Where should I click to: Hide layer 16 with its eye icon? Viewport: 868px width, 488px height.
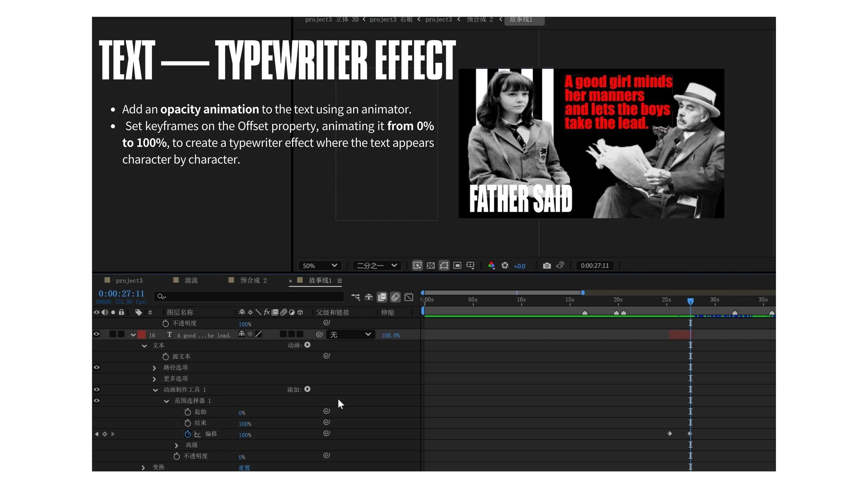coord(97,334)
